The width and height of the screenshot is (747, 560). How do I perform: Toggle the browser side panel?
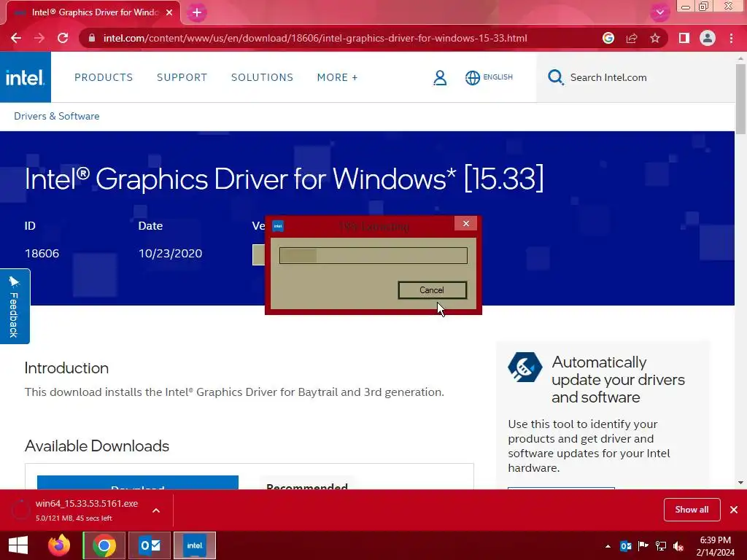(x=684, y=38)
